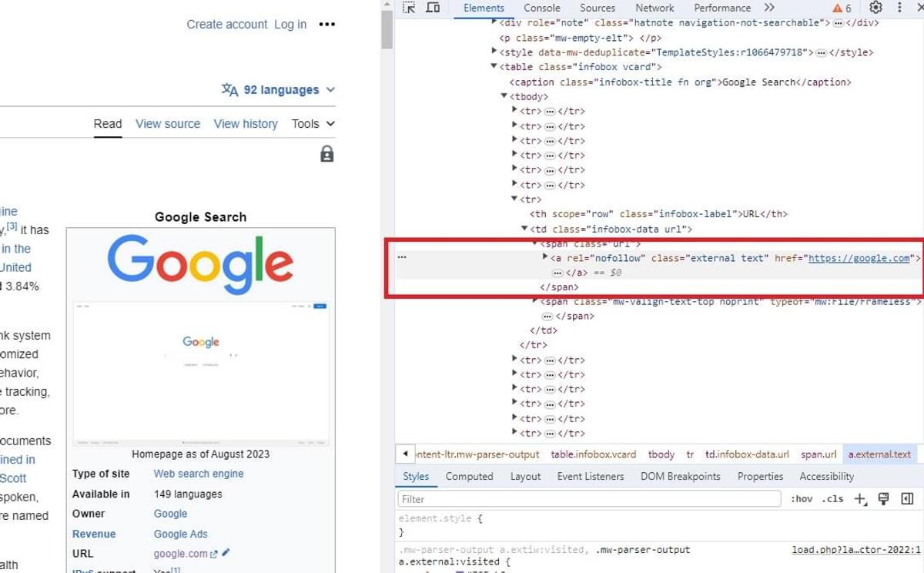Click the ellipsis in the mw-valign-text-top span
924x573 pixels.
pos(547,317)
